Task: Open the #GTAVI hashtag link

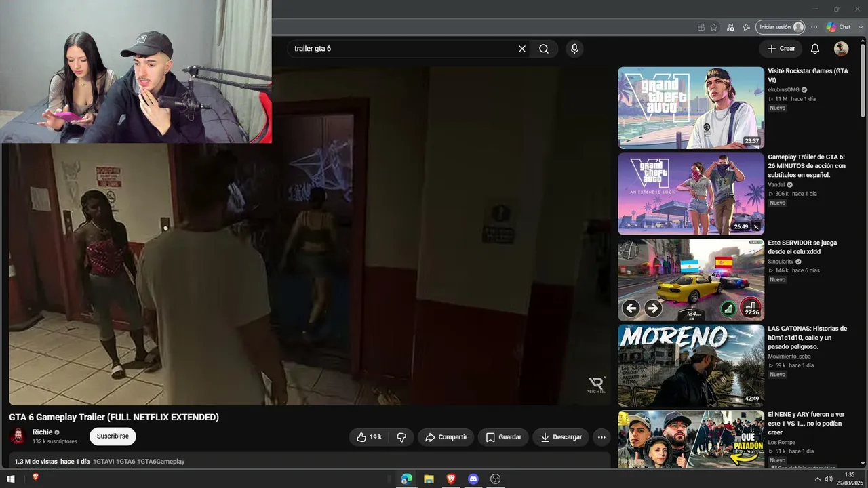Action: click(103, 462)
